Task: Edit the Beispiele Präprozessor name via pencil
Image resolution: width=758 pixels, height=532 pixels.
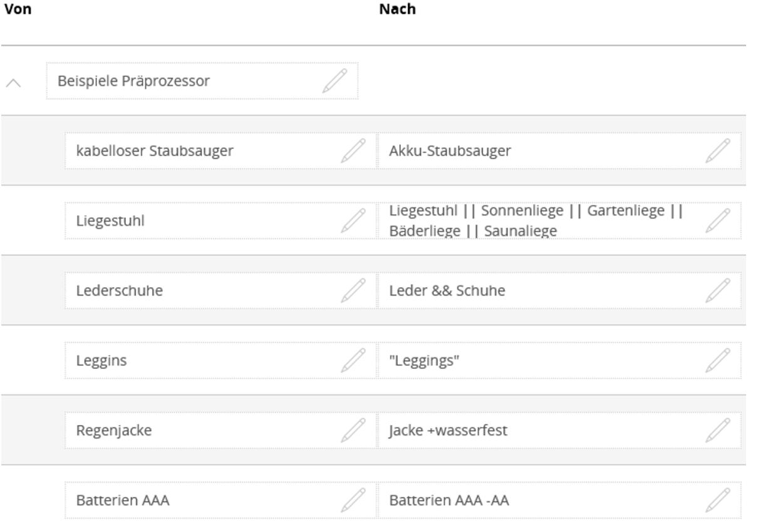Action: [x=335, y=81]
